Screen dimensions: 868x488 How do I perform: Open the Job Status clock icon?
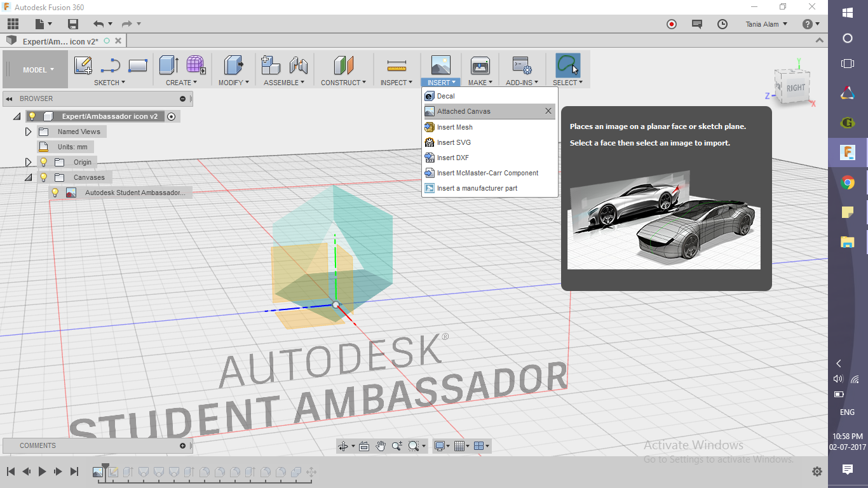(x=722, y=24)
